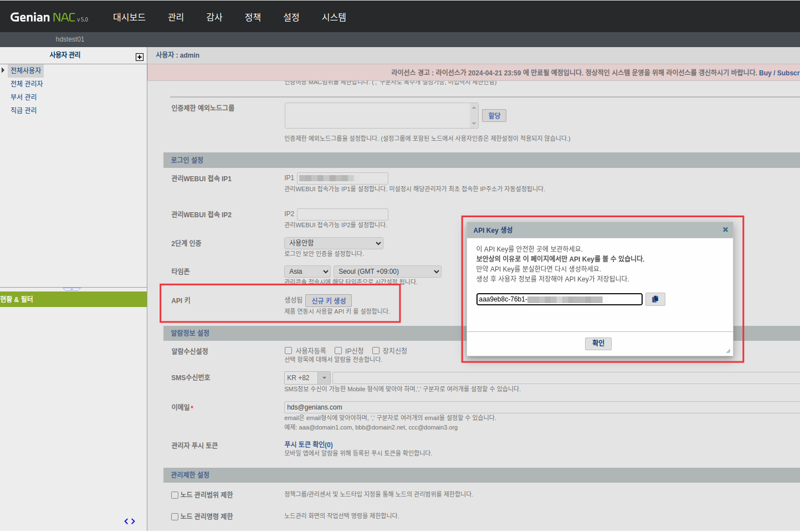
Task: Select the API Key text field
Action: pos(559,299)
